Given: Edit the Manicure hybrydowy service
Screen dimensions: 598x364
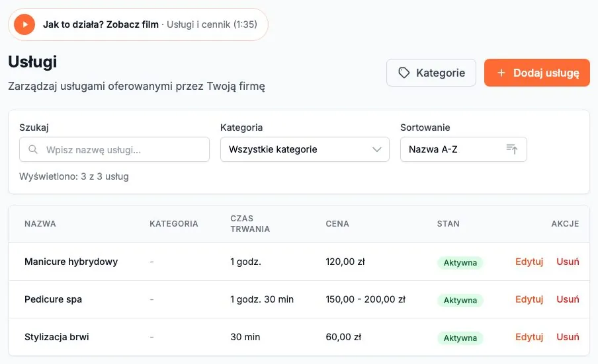Looking at the screenshot, I should click(529, 262).
